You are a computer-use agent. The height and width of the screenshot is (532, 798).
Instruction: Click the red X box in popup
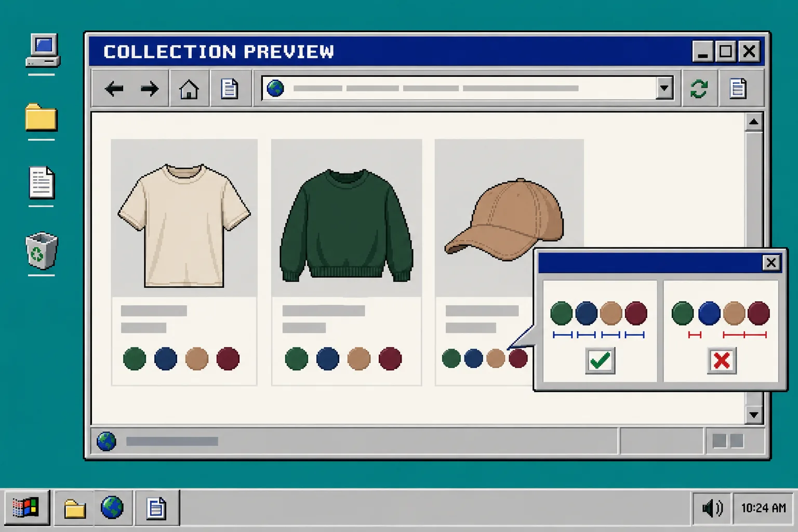722,361
